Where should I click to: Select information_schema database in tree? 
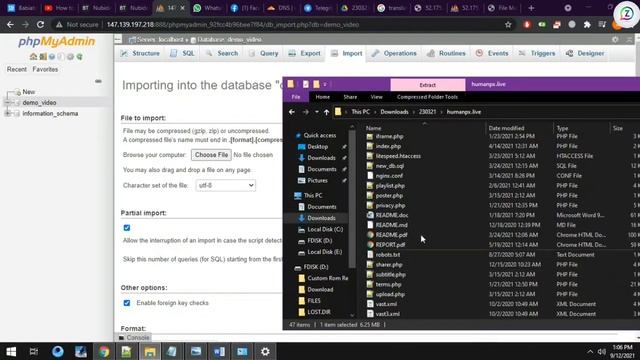[x=50, y=113]
